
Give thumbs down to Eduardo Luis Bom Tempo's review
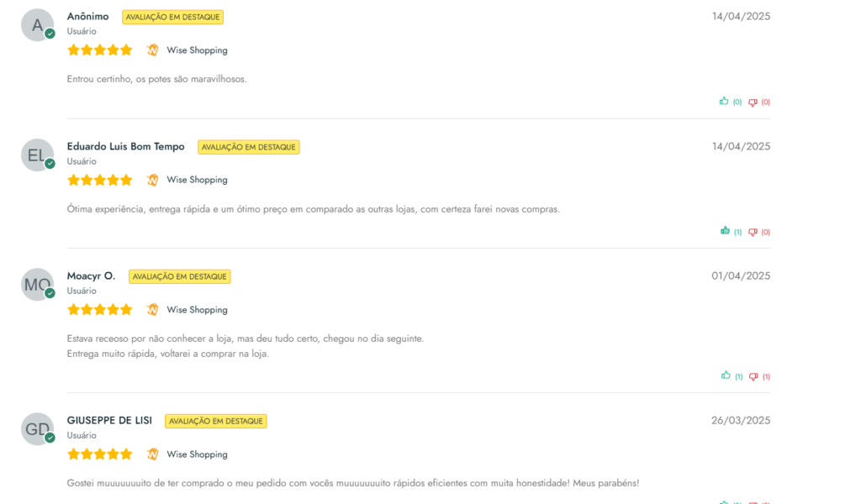pos(753,233)
